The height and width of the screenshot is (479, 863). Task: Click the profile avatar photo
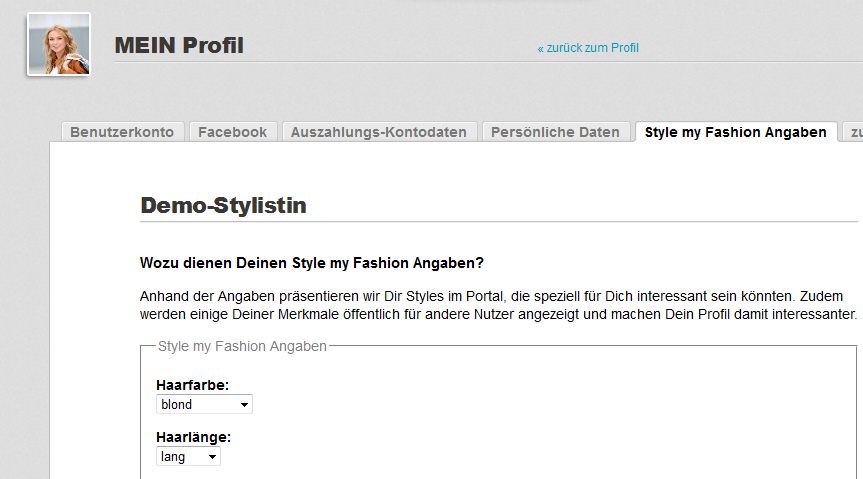(x=58, y=45)
